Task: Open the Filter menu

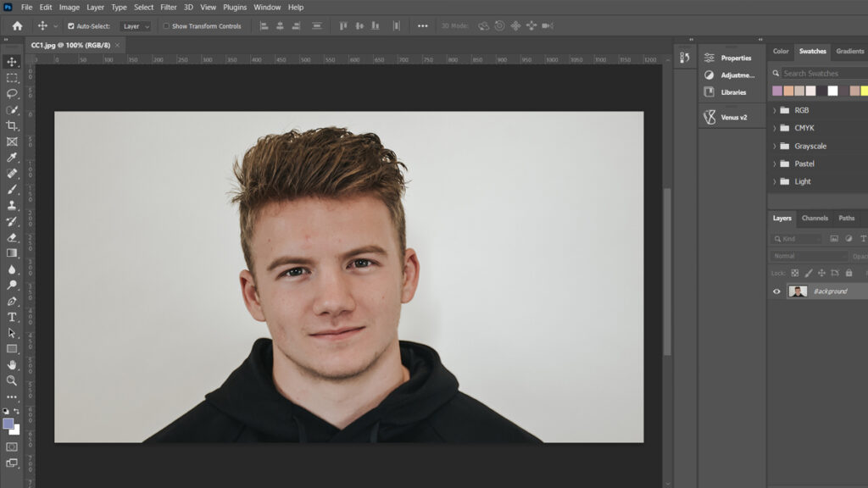Action: [169, 8]
